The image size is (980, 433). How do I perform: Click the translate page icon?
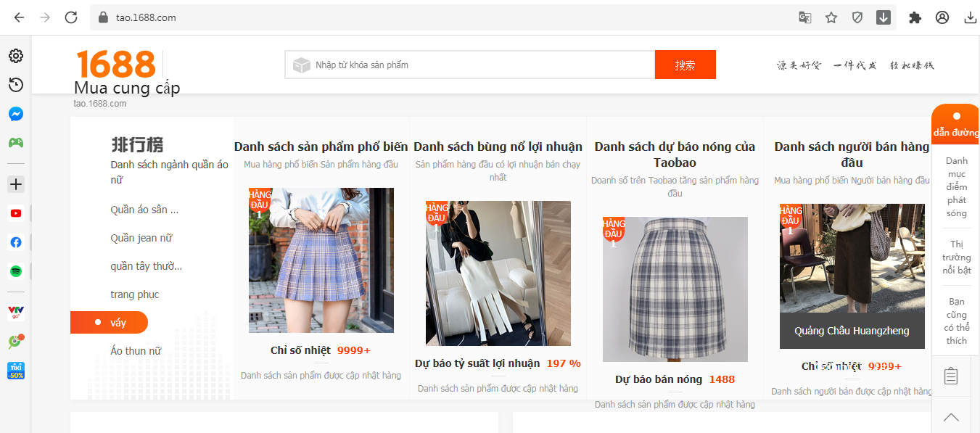tap(805, 17)
